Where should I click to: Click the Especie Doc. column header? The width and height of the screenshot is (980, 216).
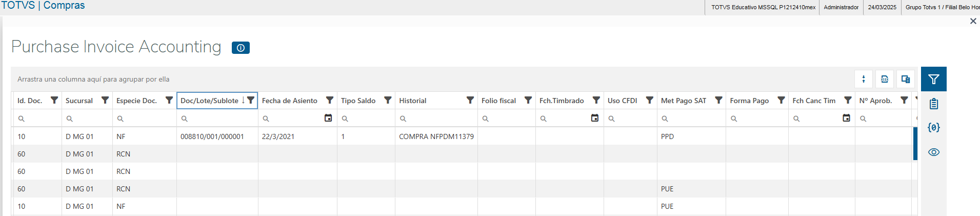pos(136,101)
